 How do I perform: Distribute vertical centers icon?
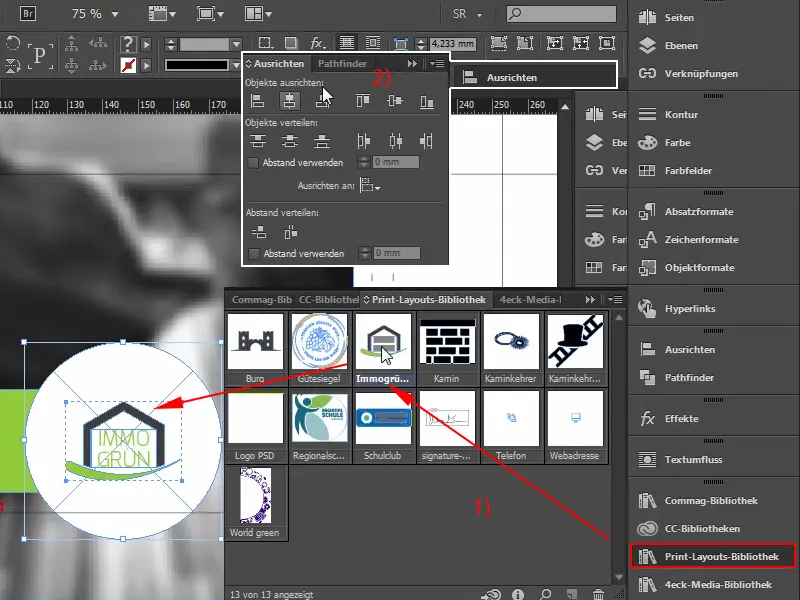[290, 141]
